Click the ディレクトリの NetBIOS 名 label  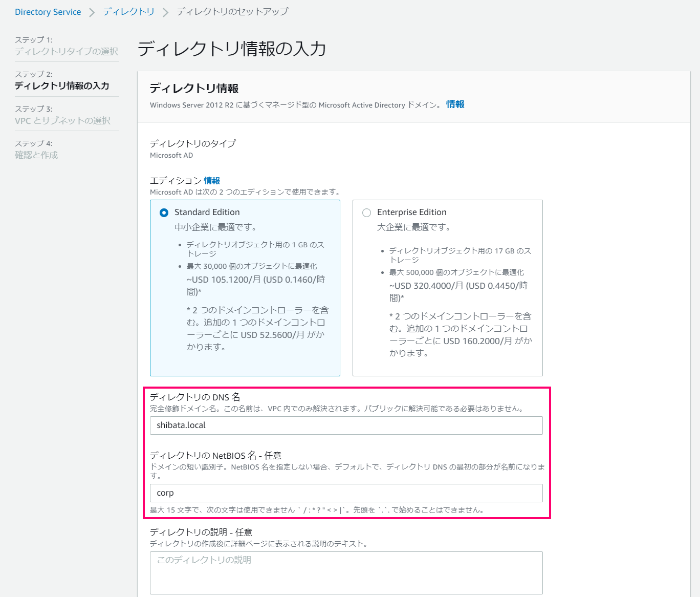pyautogui.click(x=215, y=456)
